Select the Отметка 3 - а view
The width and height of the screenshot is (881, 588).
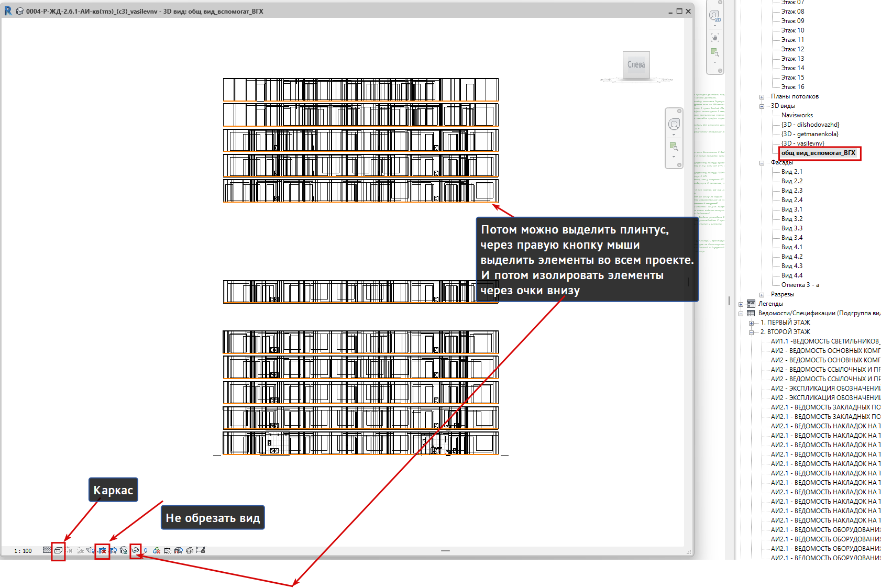point(800,285)
